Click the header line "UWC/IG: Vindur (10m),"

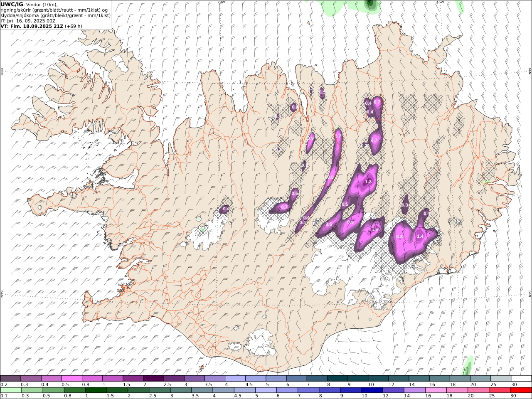(x=29, y=4)
